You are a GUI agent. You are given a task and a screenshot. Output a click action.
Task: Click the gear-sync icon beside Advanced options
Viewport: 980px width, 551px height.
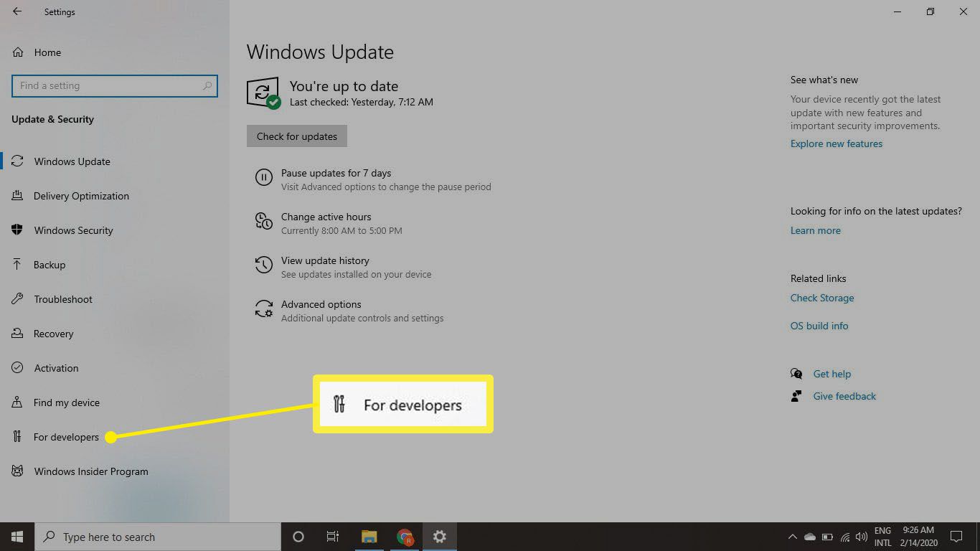pyautogui.click(x=263, y=309)
